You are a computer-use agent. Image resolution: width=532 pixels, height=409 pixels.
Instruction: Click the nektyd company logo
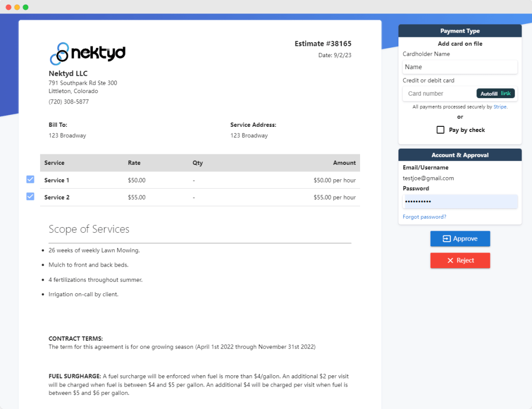(x=87, y=52)
